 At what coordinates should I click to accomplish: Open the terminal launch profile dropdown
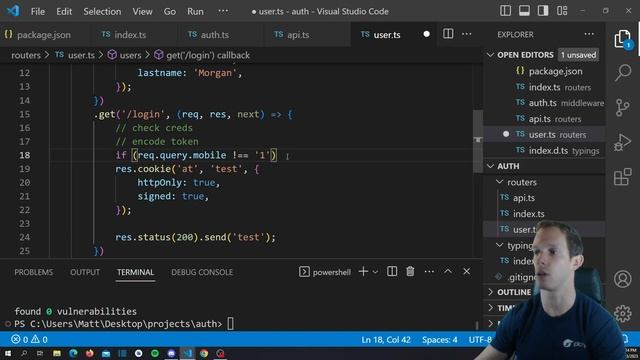pyautogui.click(x=375, y=272)
